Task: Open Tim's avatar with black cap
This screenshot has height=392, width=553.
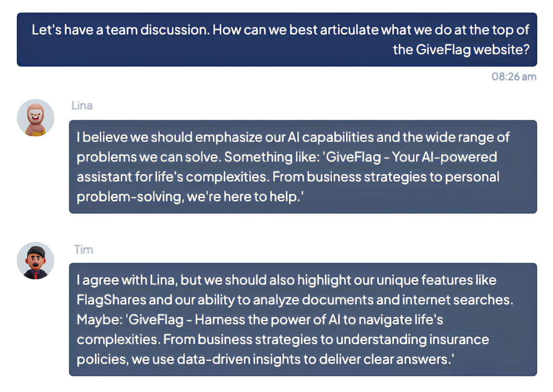Action: (35, 261)
